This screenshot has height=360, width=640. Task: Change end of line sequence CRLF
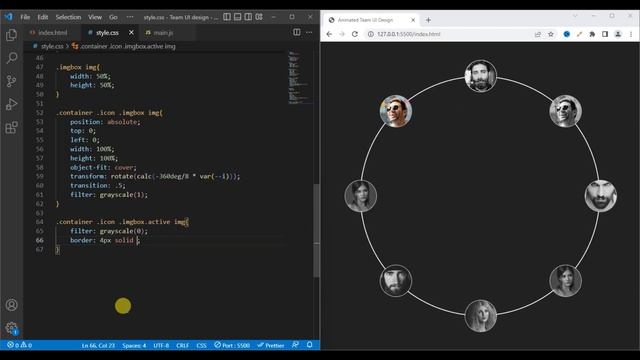point(182,345)
